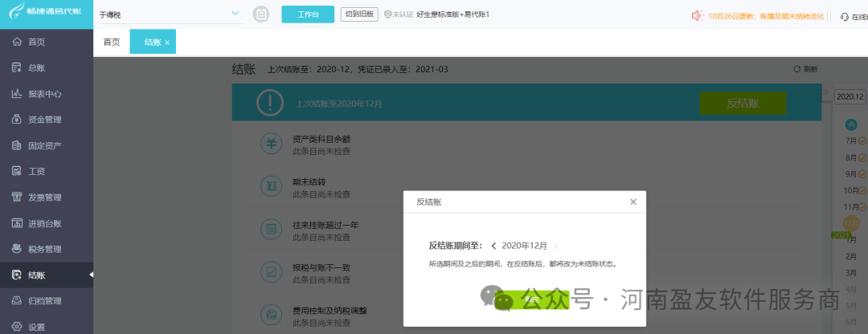Click the speaker announcement icon
The width and height of the screenshot is (868, 334).
697,16
